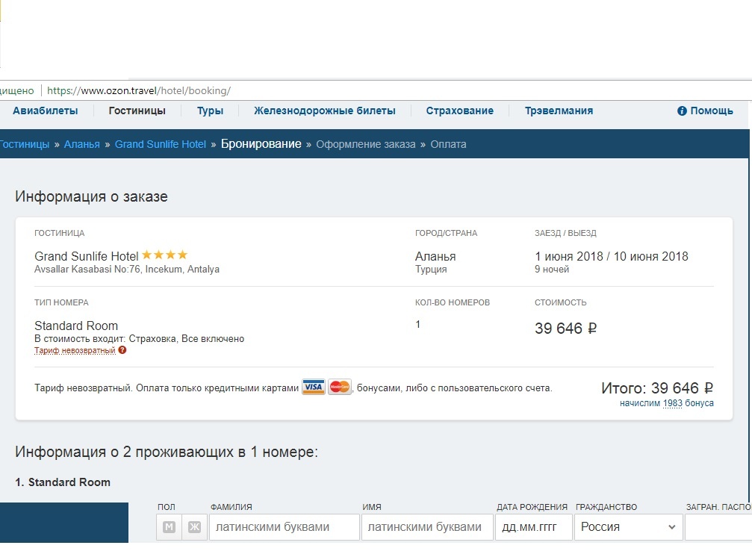Viewport: 752px width, 560px height.
Task: Select female gender button Ж
Action: (x=194, y=527)
